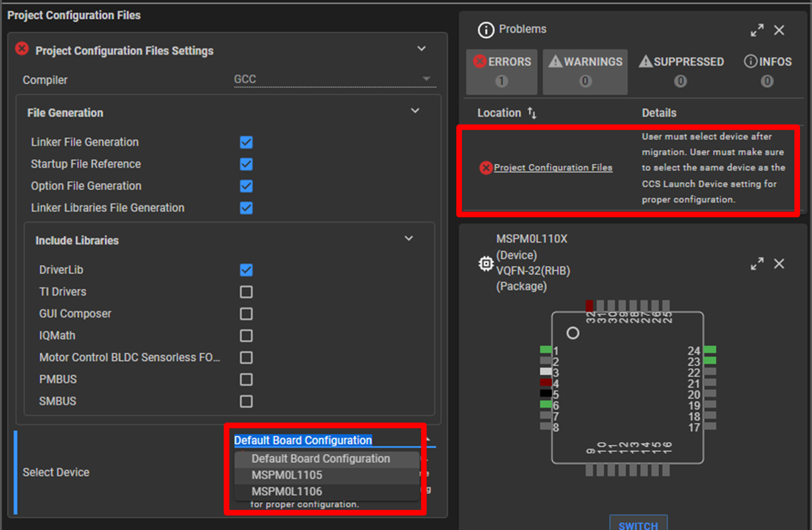Viewport: 812px width, 530px height.
Task: Expand the MSPM0L110X device view panel
Action: pos(757,264)
